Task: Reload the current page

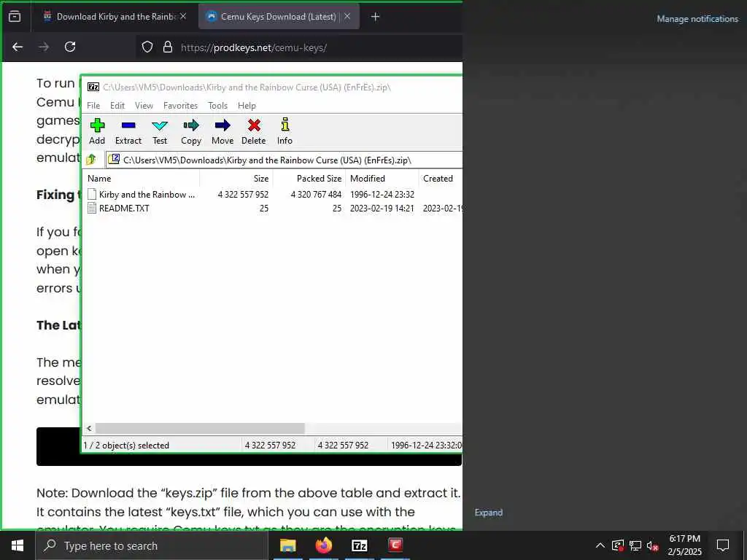Action: 70,47
